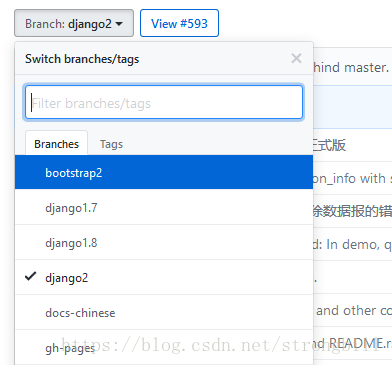The width and height of the screenshot is (392, 365).
Task: Select the bootstrap2 branch
Action: coord(164,172)
